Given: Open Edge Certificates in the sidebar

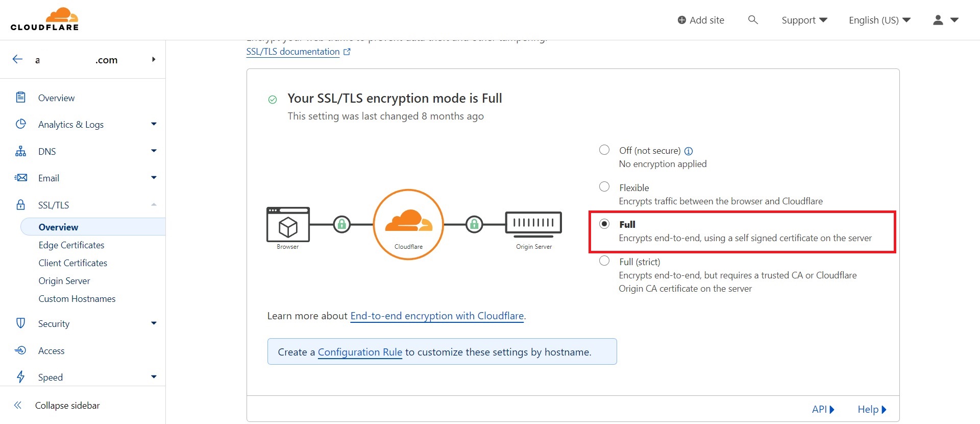Looking at the screenshot, I should (71, 245).
